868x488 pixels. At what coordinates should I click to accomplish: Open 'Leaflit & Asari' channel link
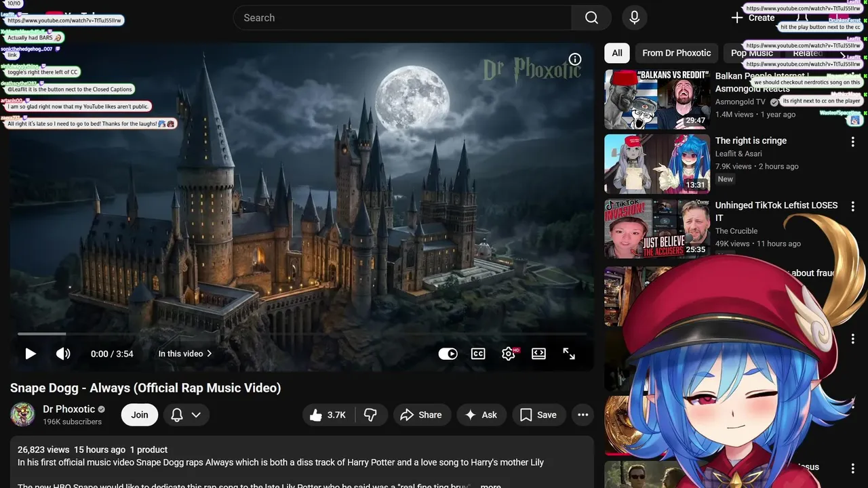coord(738,153)
